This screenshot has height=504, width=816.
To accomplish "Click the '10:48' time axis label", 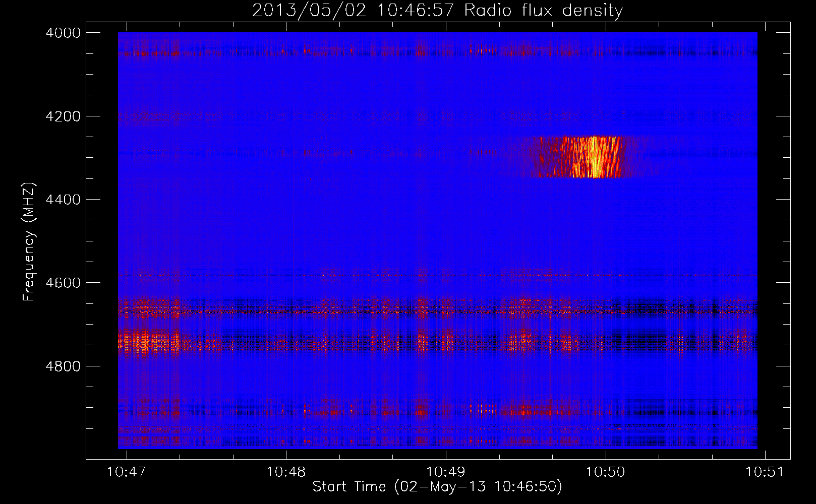I will 286,472.
